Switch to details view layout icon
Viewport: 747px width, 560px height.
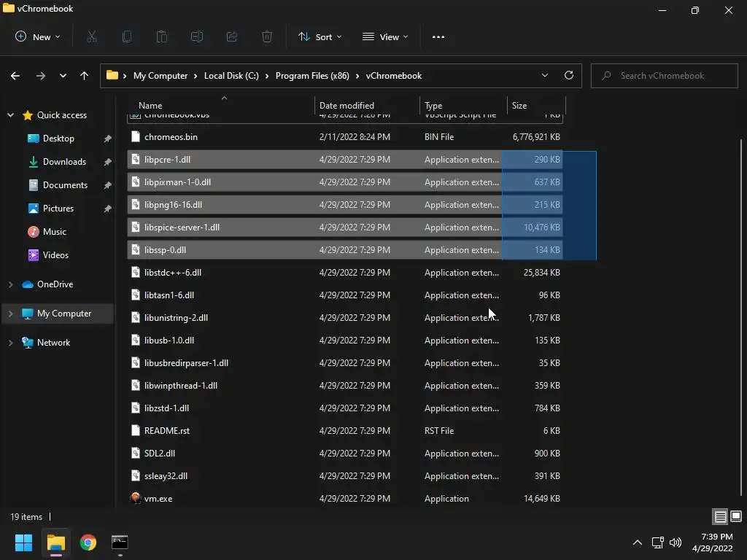pyautogui.click(x=720, y=517)
